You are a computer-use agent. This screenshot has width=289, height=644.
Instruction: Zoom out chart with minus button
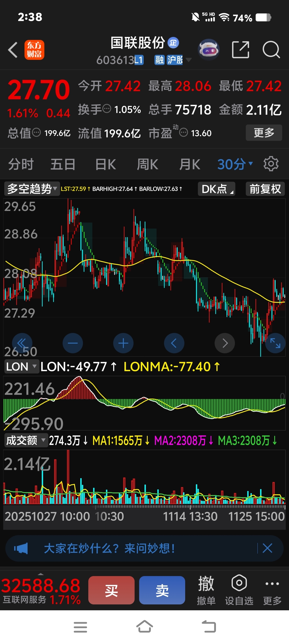73,343
